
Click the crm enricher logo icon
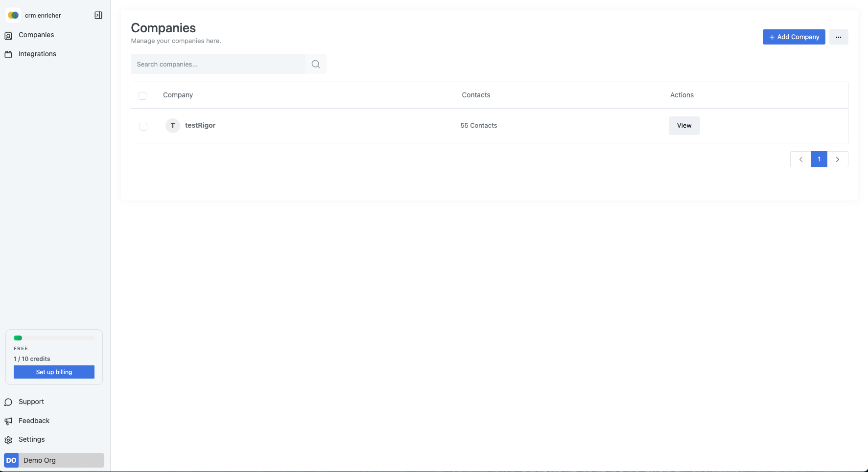click(13, 15)
